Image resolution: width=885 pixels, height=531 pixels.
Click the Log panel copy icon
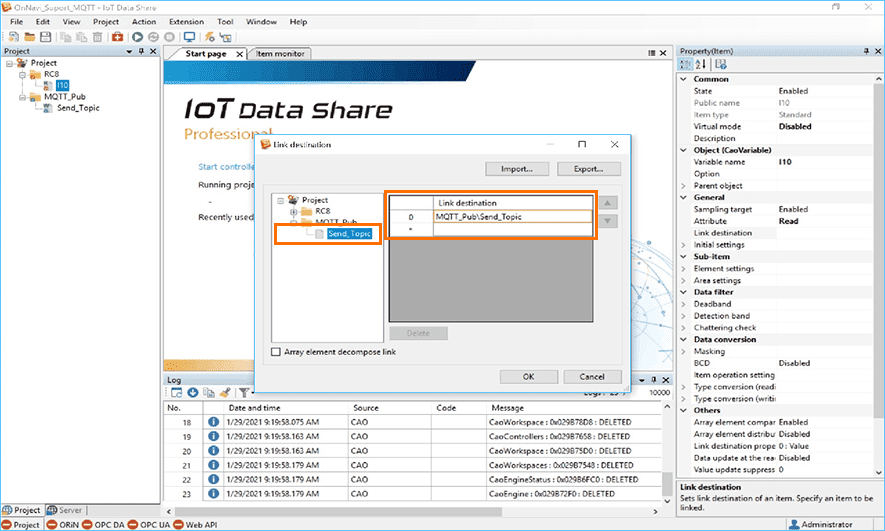tap(209, 393)
